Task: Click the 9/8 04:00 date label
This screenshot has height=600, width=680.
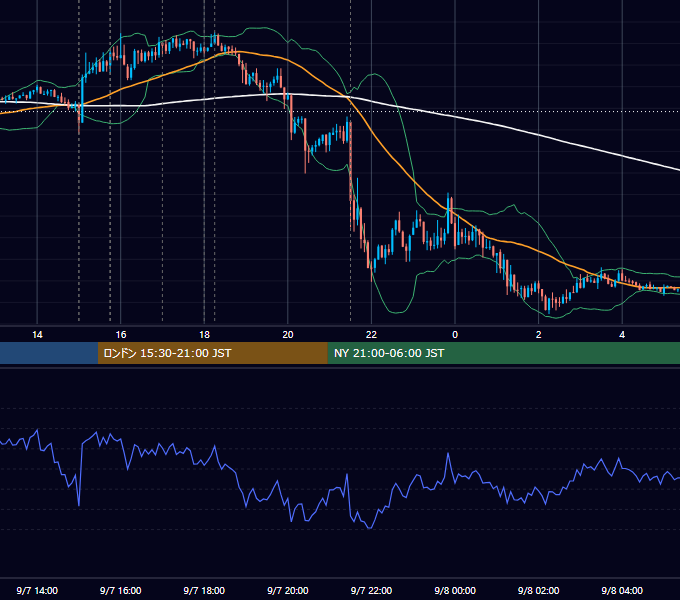Action: tap(622, 590)
